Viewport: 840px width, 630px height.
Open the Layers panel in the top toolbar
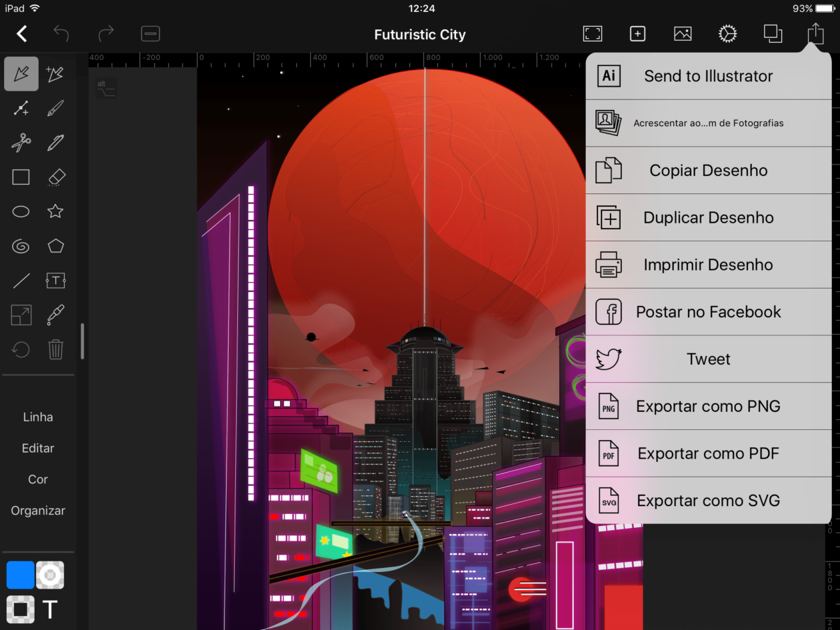(773, 33)
